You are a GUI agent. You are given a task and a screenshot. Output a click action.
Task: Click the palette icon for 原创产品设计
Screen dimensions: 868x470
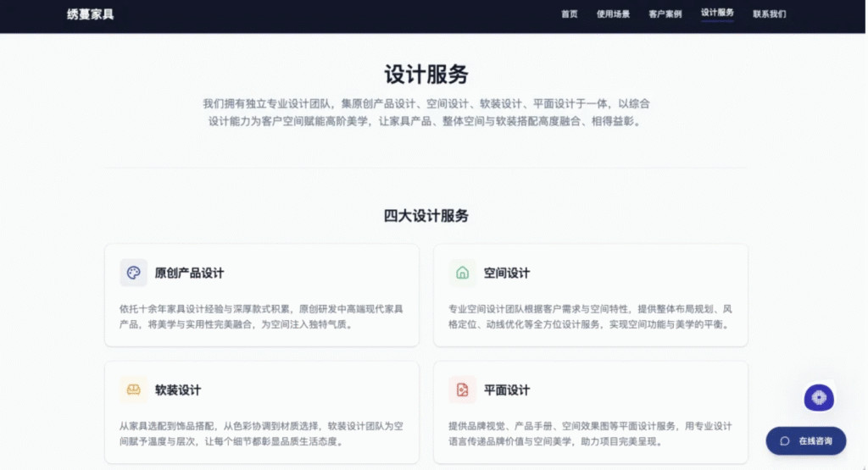coord(133,273)
